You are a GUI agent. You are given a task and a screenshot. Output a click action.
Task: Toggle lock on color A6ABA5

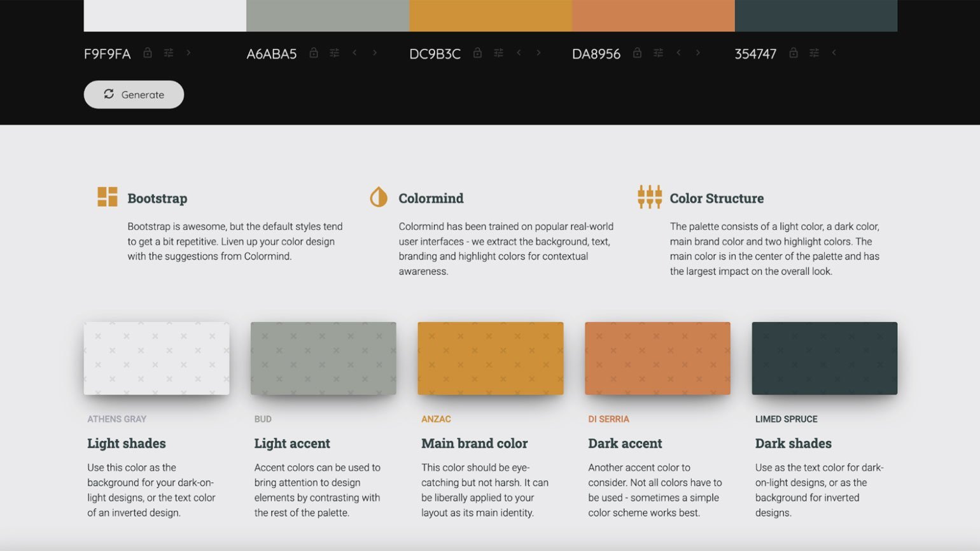(x=314, y=53)
